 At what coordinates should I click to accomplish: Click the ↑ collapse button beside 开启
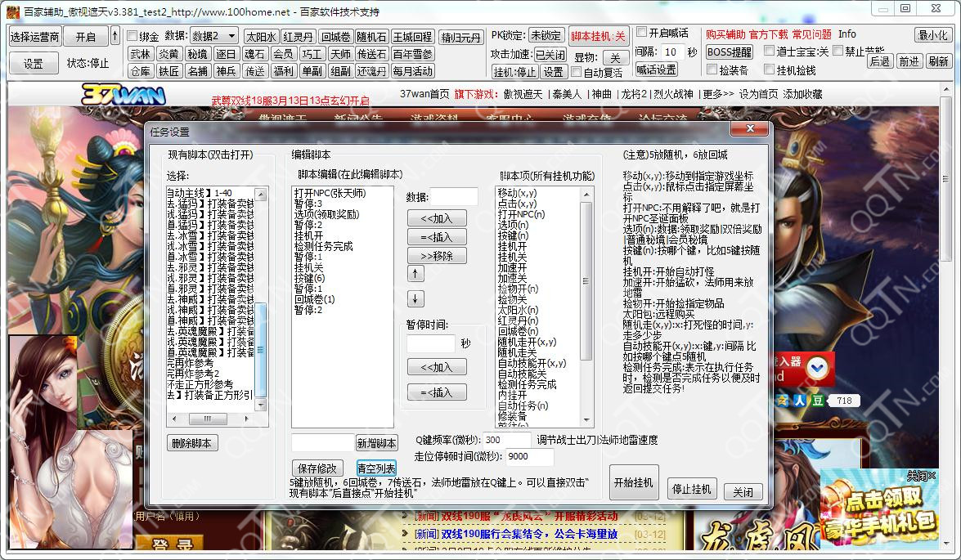point(115,36)
